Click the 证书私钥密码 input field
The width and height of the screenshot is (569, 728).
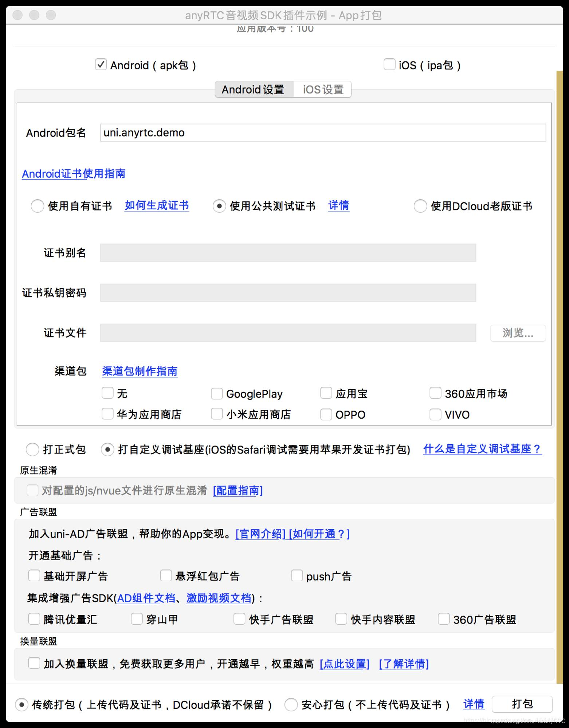pyautogui.click(x=288, y=293)
